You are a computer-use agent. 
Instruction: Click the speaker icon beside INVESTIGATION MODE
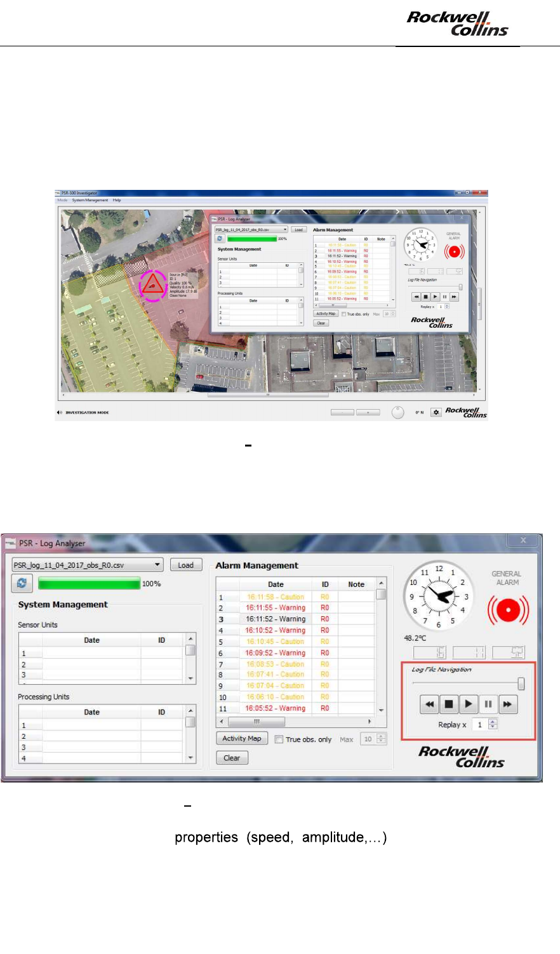[x=60, y=412]
